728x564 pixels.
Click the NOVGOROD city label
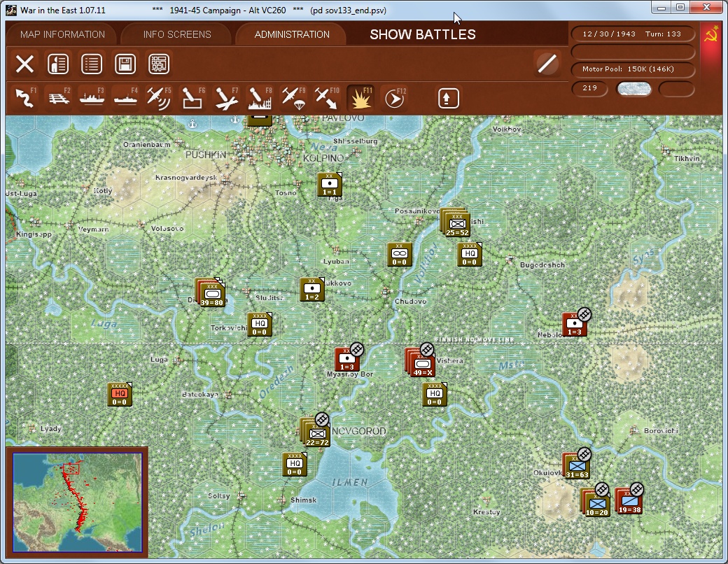tap(359, 431)
